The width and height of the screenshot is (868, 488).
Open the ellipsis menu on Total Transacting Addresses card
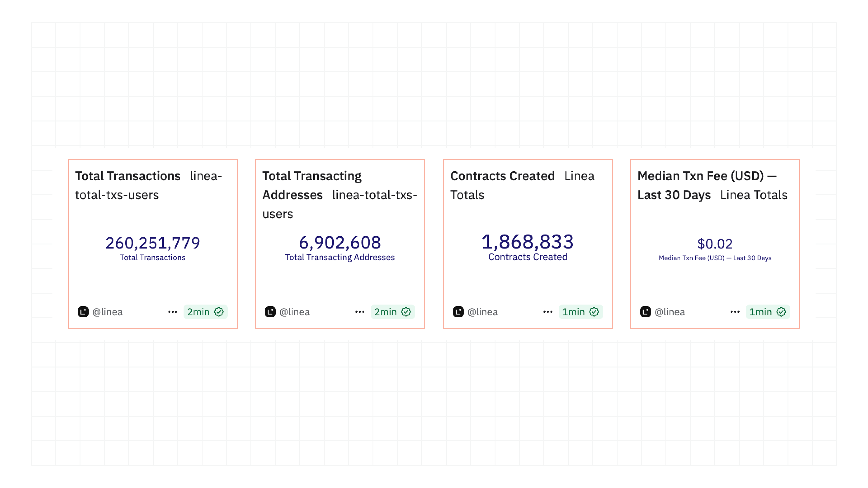click(x=360, y=312)
